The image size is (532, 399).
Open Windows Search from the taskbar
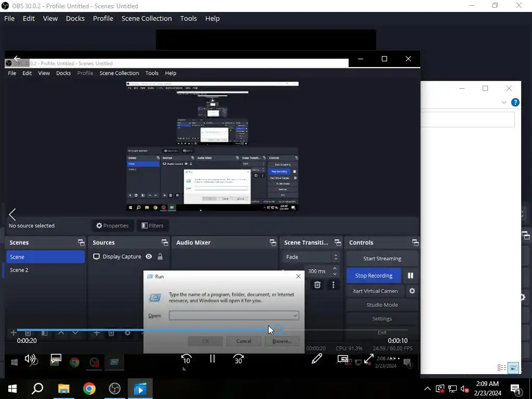point(37,389)
